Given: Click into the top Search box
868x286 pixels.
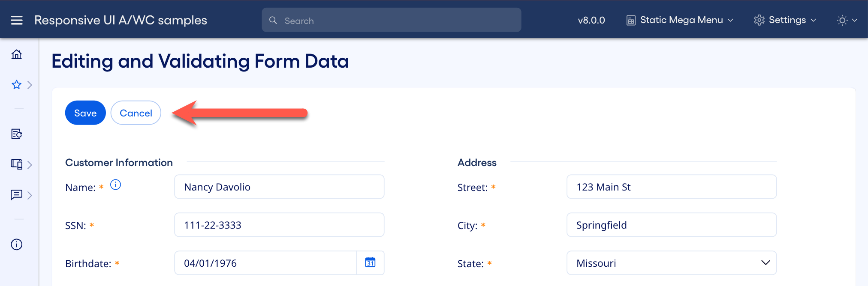Looking at the screenshot, I should pyautogui.click(x=391, y=20).
